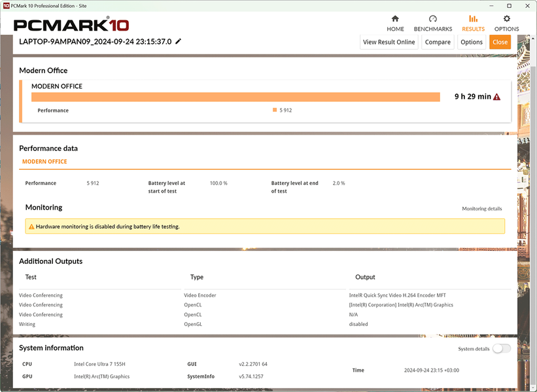Click CPU value Intel Core Ultra 7 155H
537x392 pixels.
click(99, 364)
